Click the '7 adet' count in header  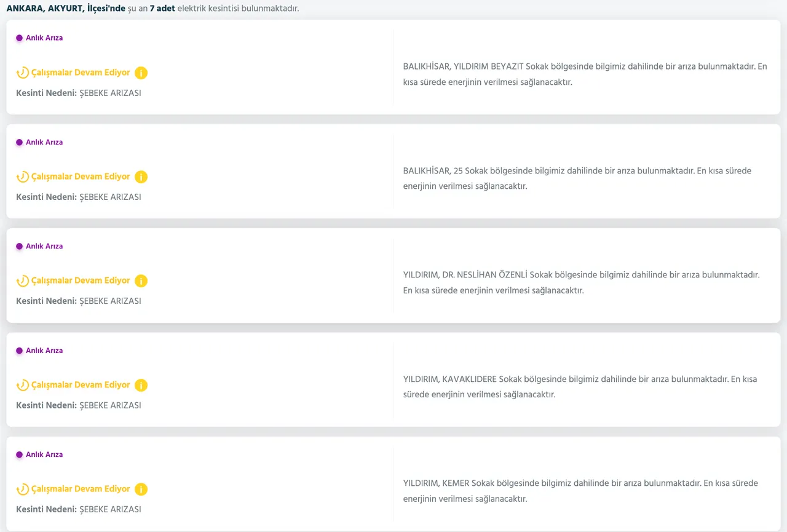click(x=162, y=9)
